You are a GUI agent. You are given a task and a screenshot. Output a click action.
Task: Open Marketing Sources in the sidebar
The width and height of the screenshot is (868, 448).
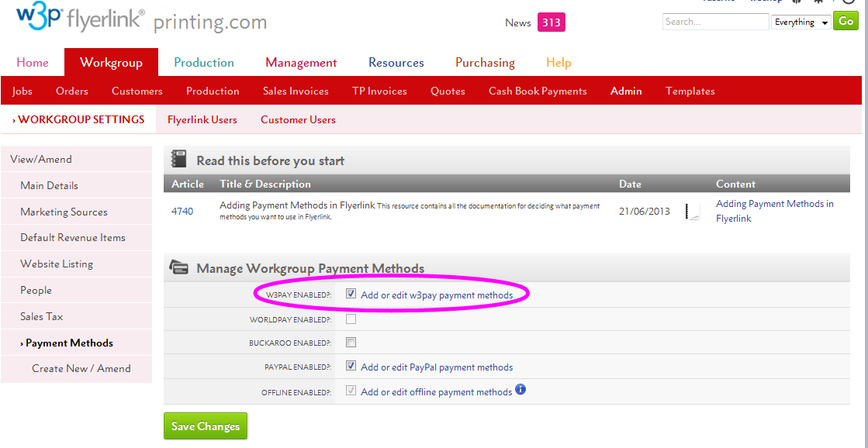point(76,212)
